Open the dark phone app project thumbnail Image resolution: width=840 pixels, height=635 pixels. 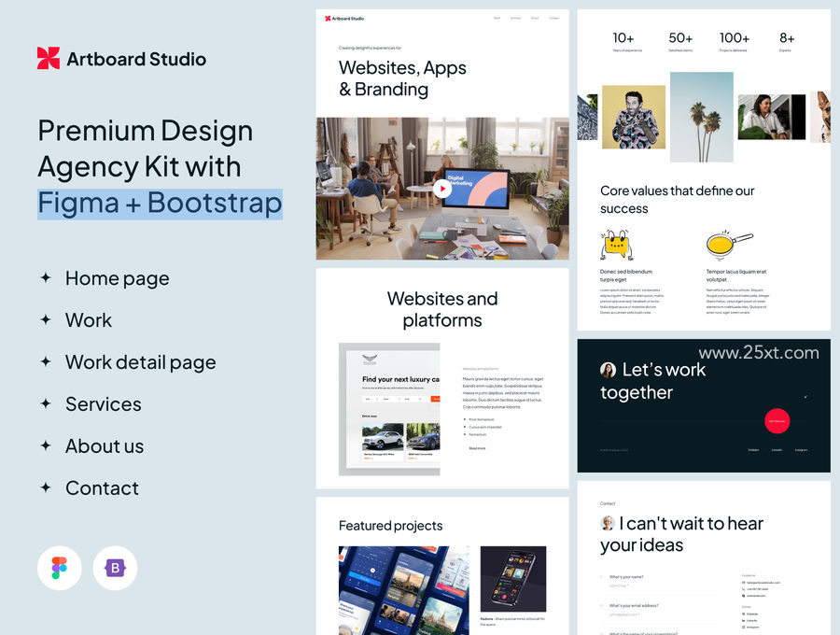click(513, 579)
